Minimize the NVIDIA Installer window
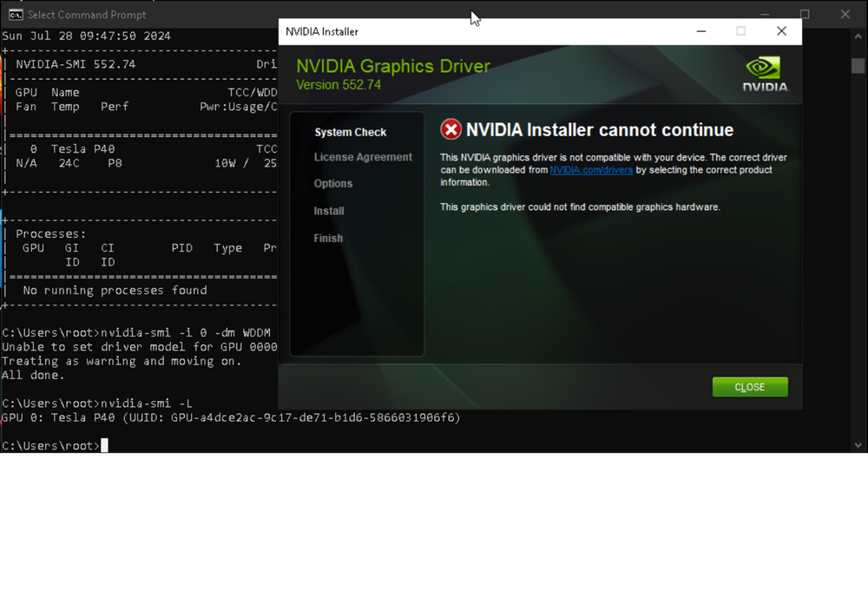Viewport: 868px width, 616px height. click(700, 31)
